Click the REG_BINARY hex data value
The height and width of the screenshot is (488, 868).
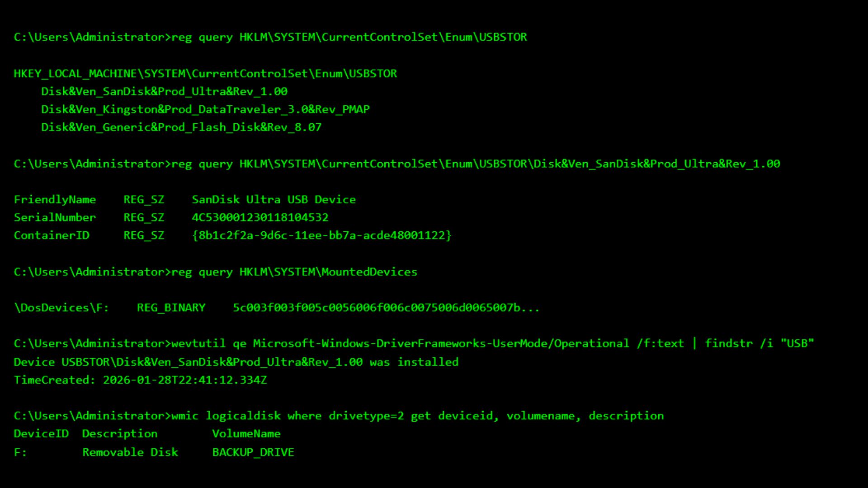[x=386, y=308]
